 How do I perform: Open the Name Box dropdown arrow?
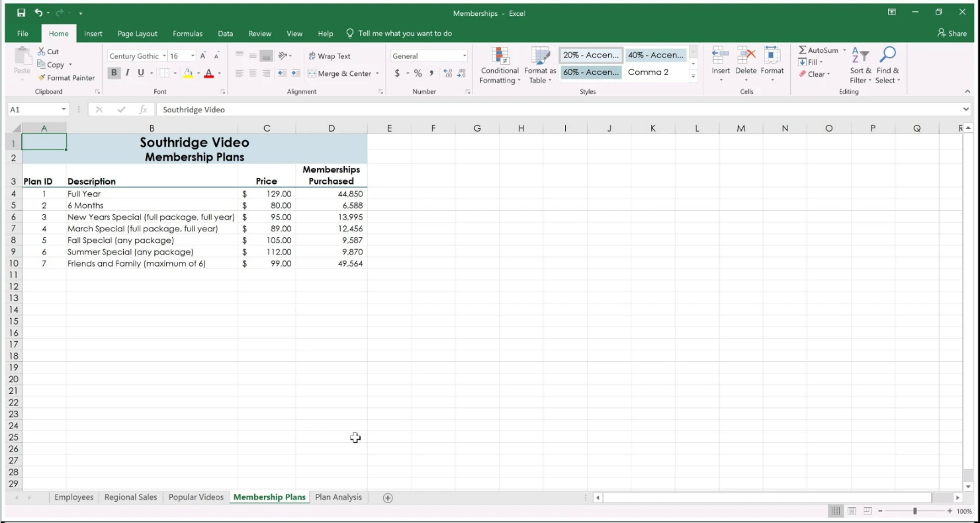64,110
